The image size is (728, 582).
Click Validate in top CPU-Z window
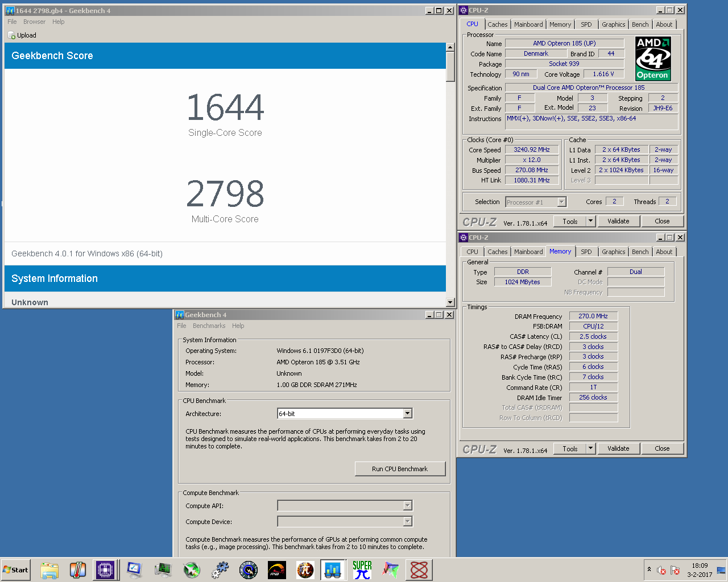[x=618, y=221]
